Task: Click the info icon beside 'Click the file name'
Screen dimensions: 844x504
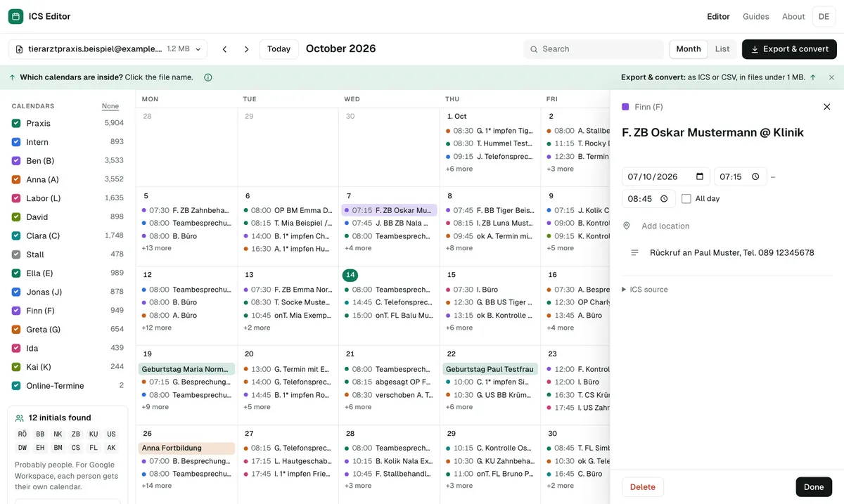Action: 207,77
